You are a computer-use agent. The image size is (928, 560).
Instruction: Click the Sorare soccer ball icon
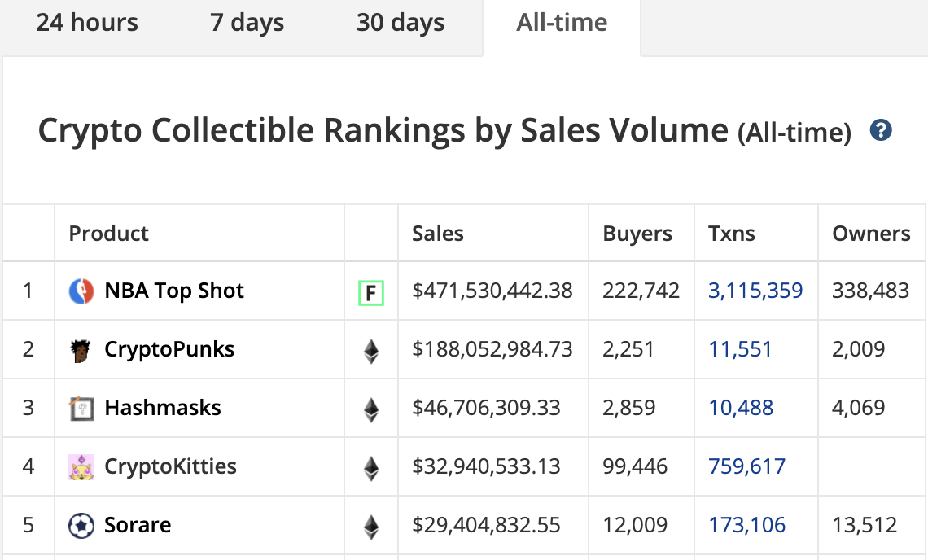point(81,526)
